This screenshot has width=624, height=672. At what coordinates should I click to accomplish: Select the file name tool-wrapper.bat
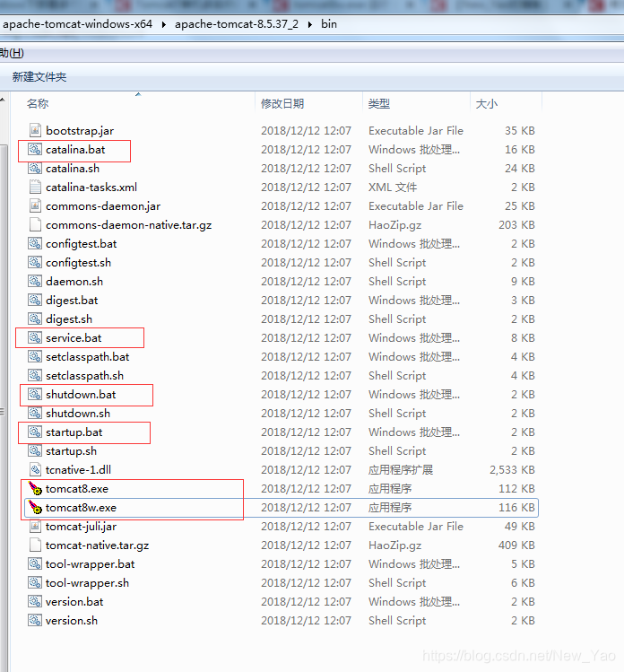pos(91,564)
